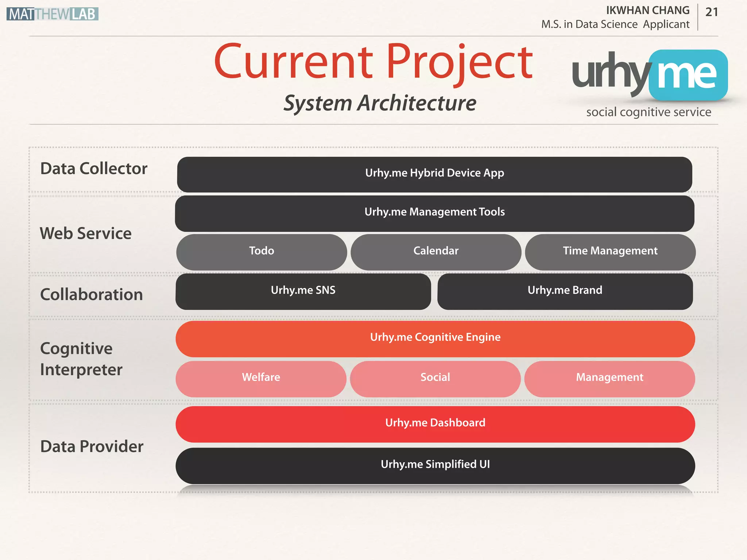Select the Urhy.me Hybrid Device App bar
747x560 pixels.
(434, 174)
